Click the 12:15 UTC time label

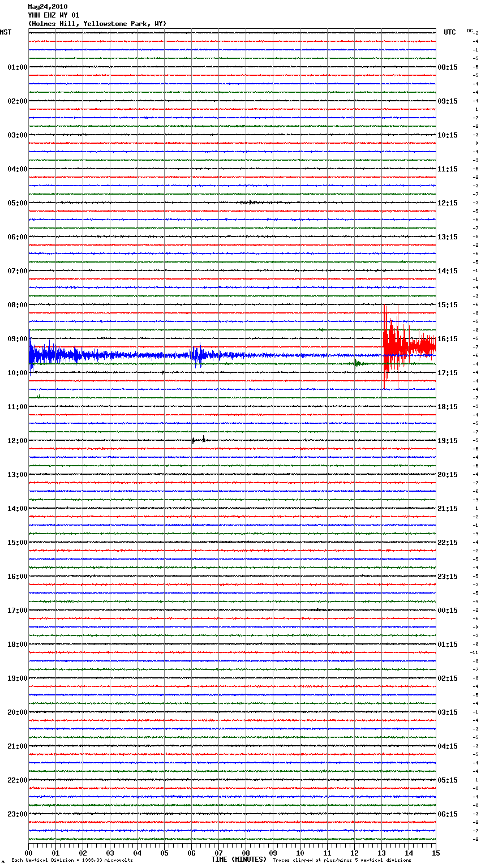click(448, 203)
